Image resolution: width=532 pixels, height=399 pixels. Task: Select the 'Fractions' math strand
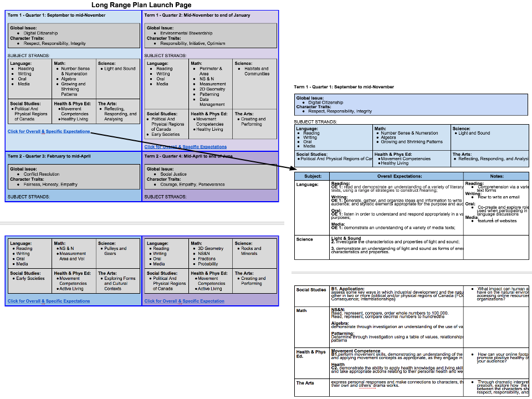point(207,259)
